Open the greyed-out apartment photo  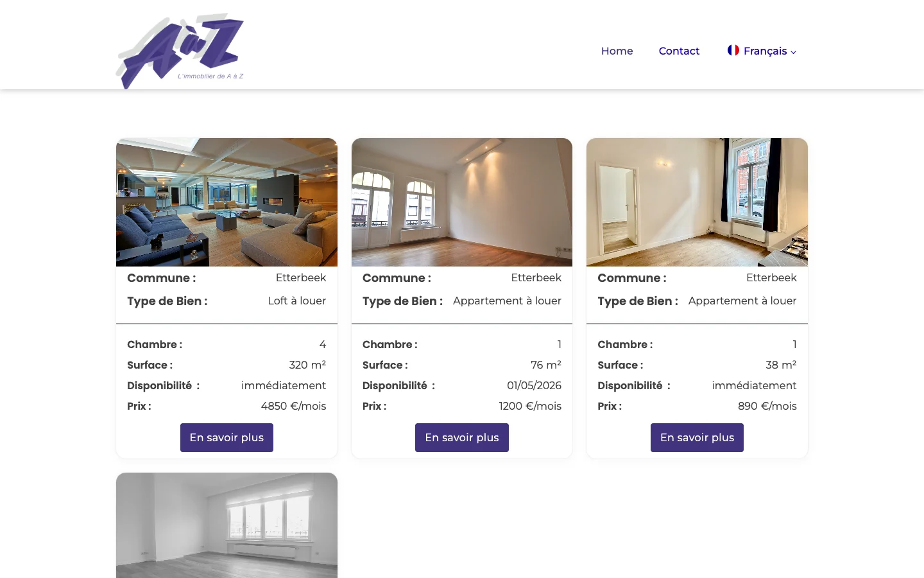point(227,525)
